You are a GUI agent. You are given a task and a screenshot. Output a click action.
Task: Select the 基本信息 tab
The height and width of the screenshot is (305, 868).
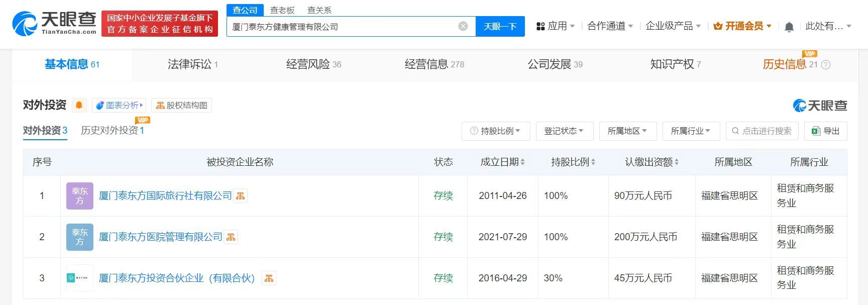click(x=72, y=64)
